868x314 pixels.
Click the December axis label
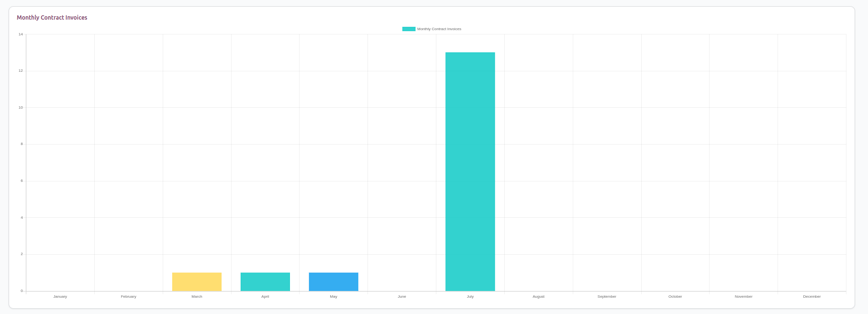click(x=812, y=297)
